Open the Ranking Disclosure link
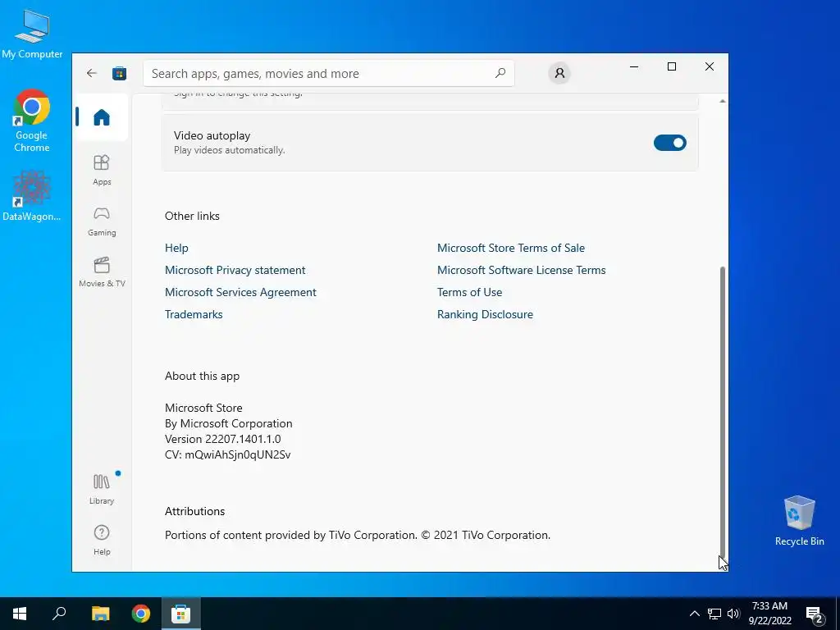 (485, 314)
